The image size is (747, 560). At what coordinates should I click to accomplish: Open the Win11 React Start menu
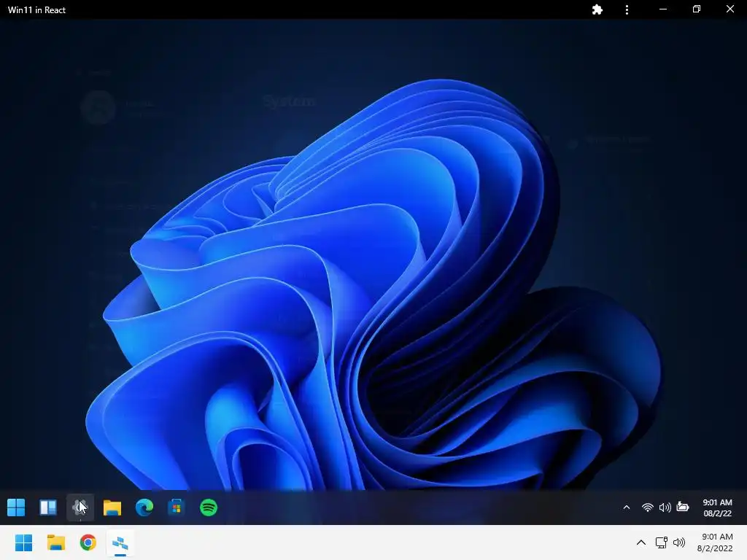16,507
